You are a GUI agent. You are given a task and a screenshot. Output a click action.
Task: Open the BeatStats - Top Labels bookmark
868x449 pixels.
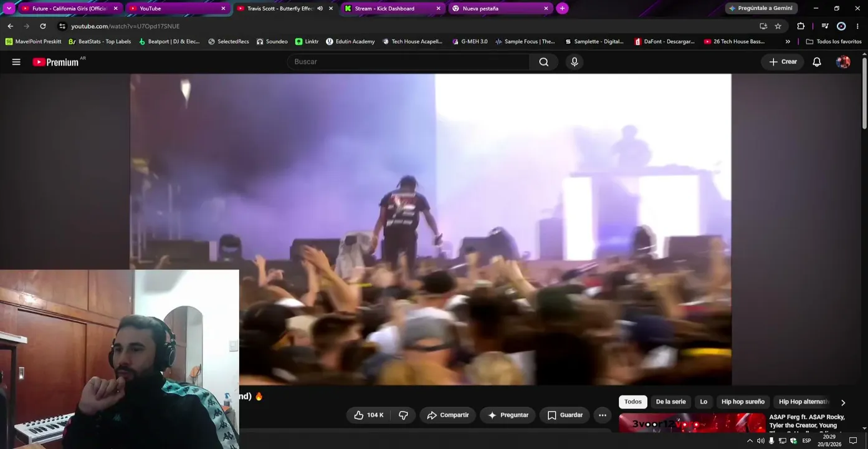(x=100, y=42)
